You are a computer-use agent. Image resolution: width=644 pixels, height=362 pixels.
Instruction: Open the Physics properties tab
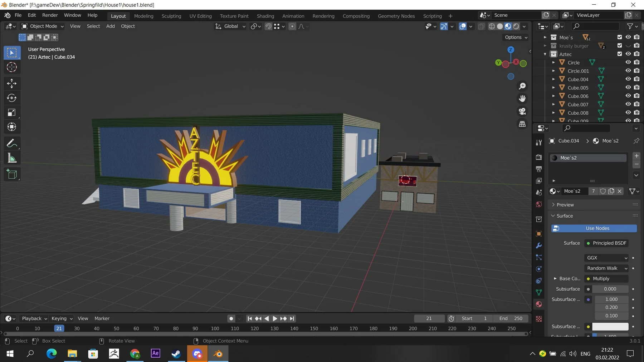coord(539,269)
